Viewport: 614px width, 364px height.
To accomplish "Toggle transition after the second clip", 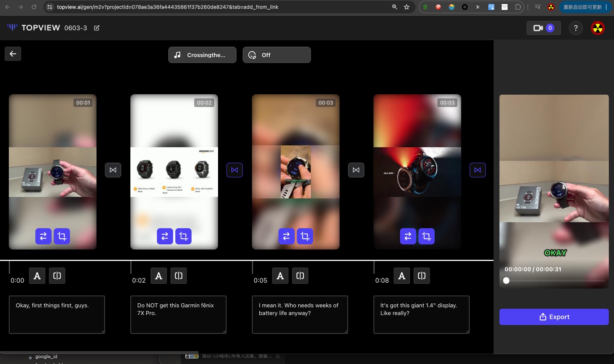I will click(235, 170).
